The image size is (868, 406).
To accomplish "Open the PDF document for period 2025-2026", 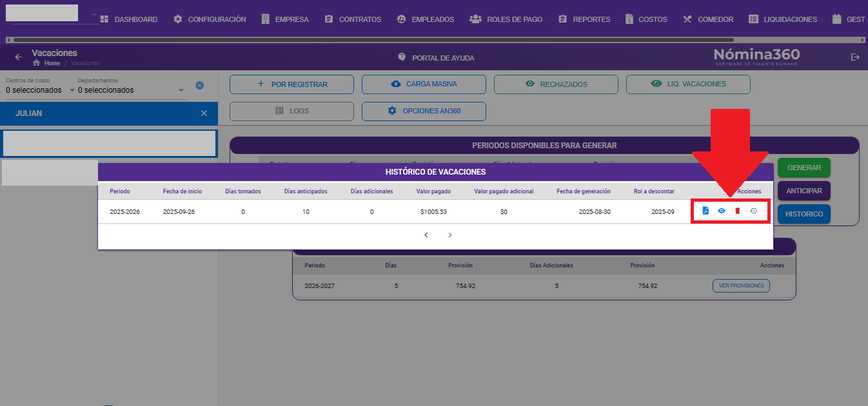I will 705,211.
